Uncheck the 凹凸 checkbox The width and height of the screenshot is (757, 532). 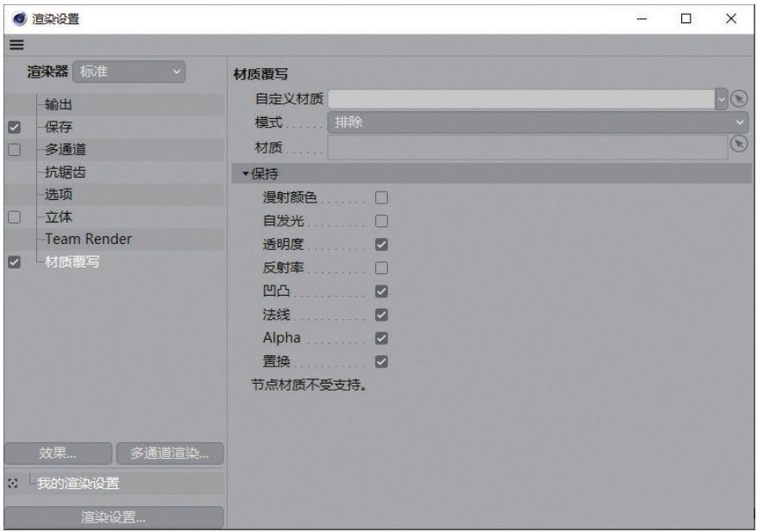[381, 291]
